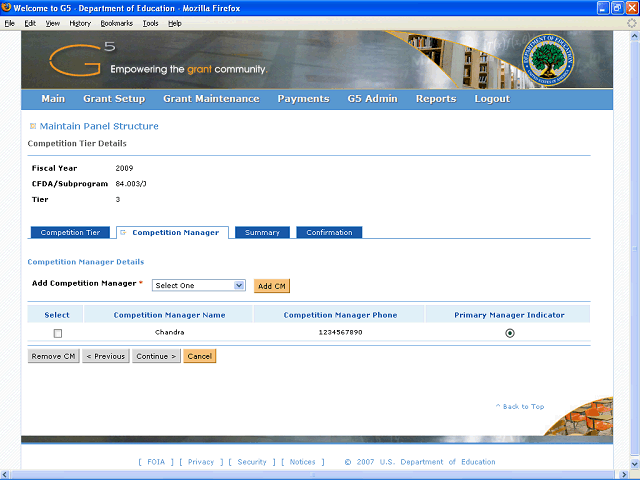Click the orange Cancel button
640x480 pixels.
point(200,356)
